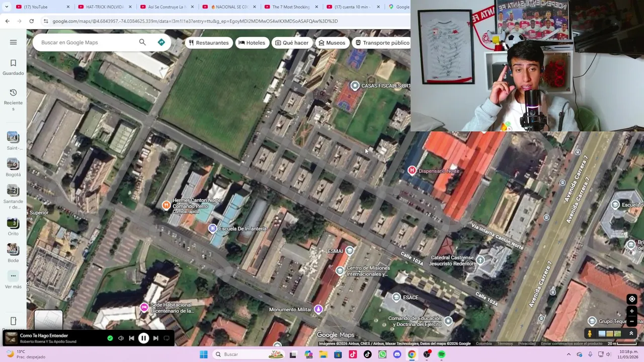Select the Grupo Tequendama school marker
Viewport: 644px width, 362px height.
click(x=592, y=321)
